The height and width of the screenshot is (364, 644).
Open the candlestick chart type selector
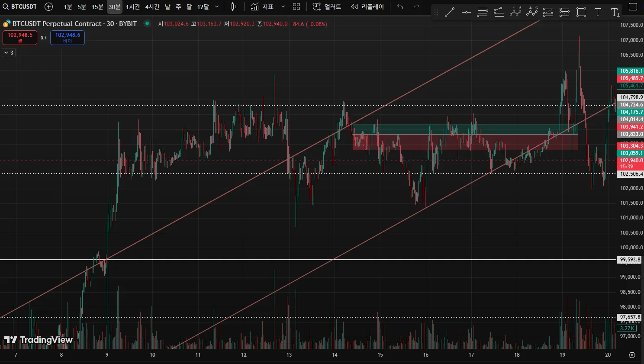point(234,6)
